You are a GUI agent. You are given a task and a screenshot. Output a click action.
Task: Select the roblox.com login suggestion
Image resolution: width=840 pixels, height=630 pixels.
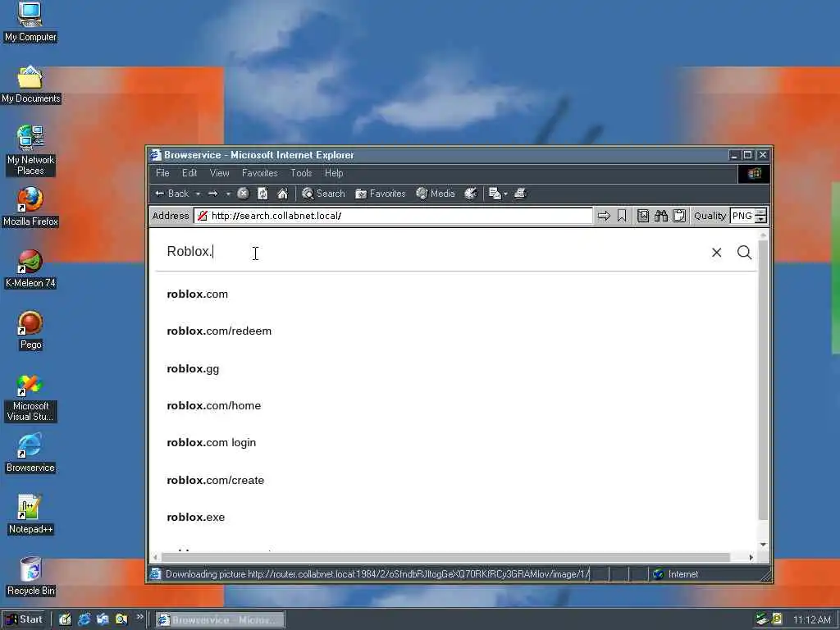point(211,442)
